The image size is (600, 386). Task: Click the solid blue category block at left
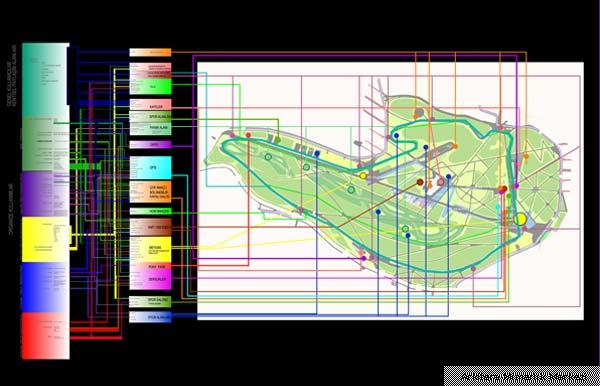coord(46,287)
